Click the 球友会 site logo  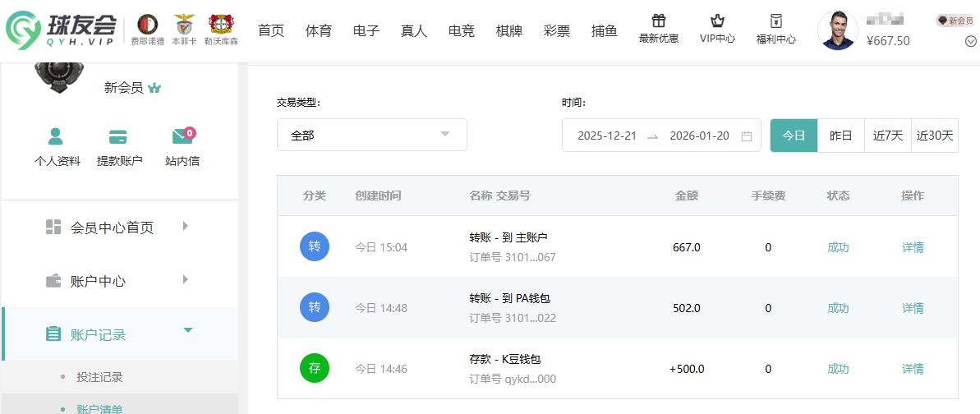(62, 30)
